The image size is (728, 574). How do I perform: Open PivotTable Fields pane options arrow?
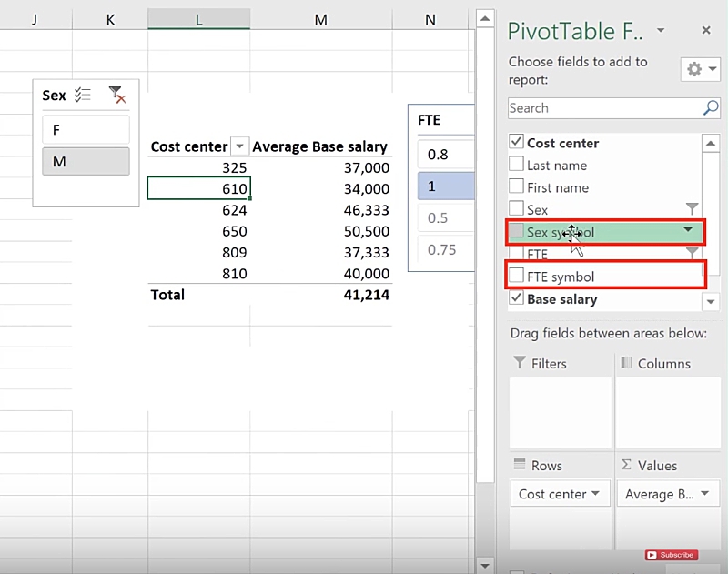(661, 31)
